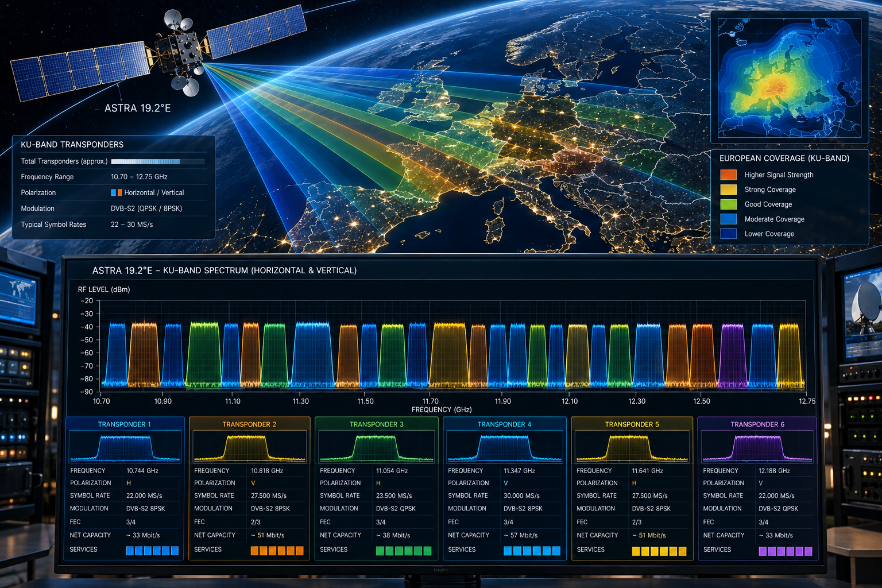Click the 11.054 GHz frequency value

[x=392, y=470]
